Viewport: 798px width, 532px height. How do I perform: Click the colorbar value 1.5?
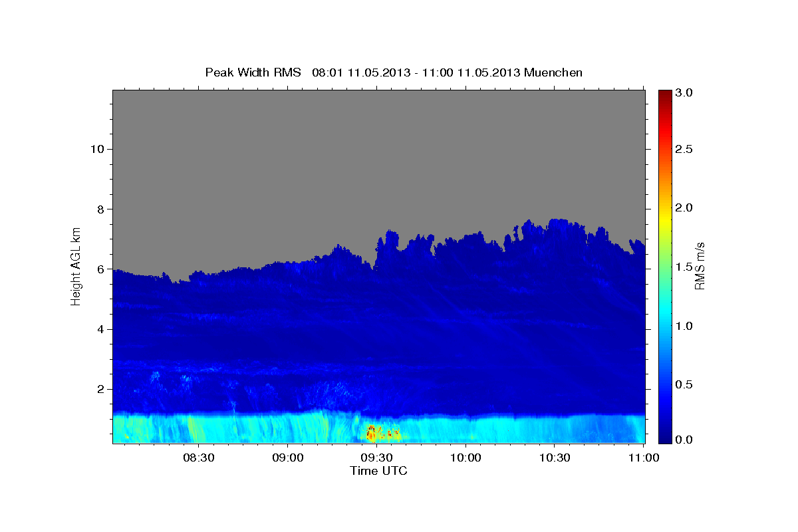[684, 267]
